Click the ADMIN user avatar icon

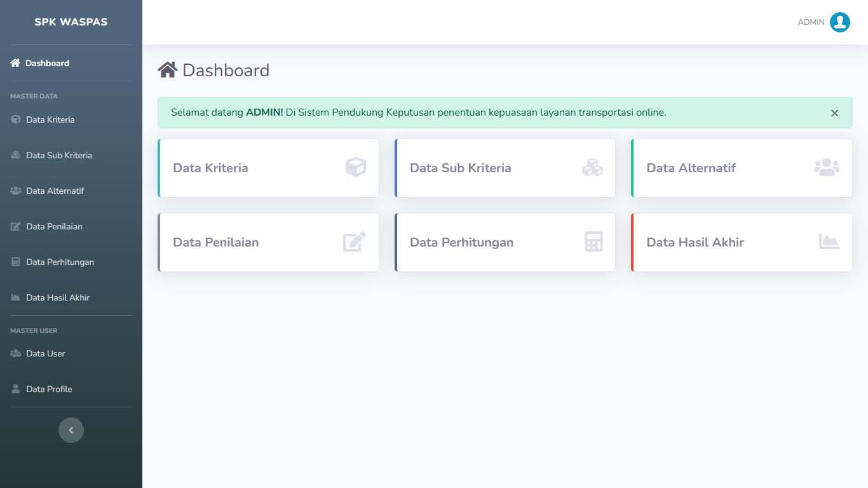[839, 22]
